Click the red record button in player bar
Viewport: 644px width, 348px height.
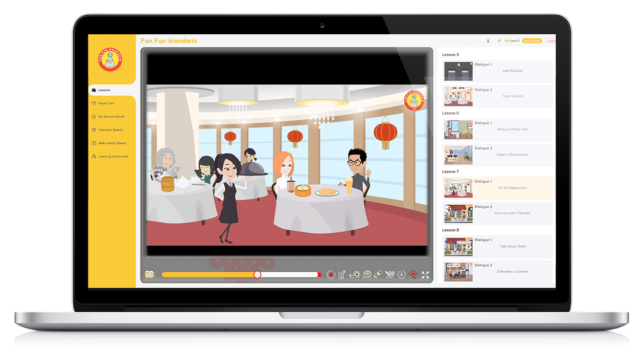click(x=331, y=275)
